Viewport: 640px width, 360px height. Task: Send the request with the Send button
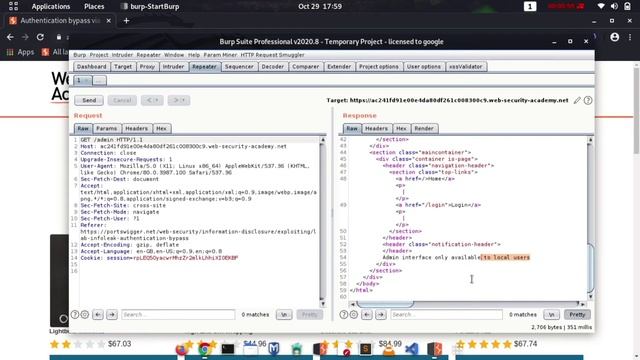point(89,100)
